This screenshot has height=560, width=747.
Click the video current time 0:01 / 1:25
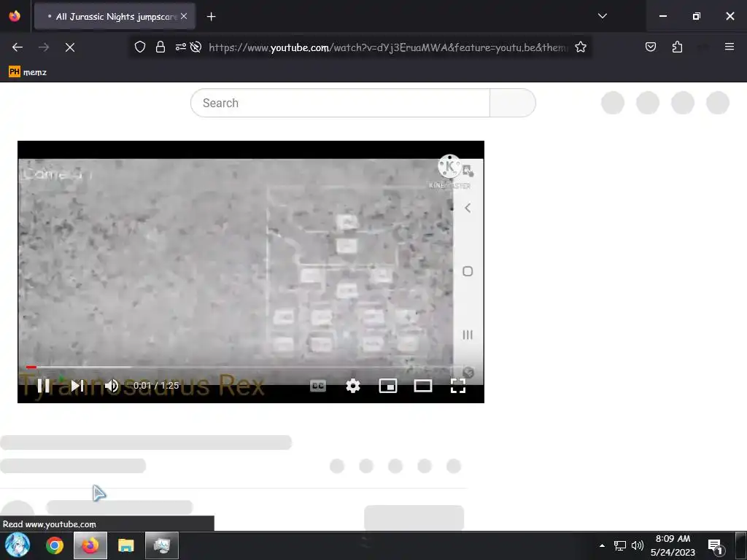[156, 386]
